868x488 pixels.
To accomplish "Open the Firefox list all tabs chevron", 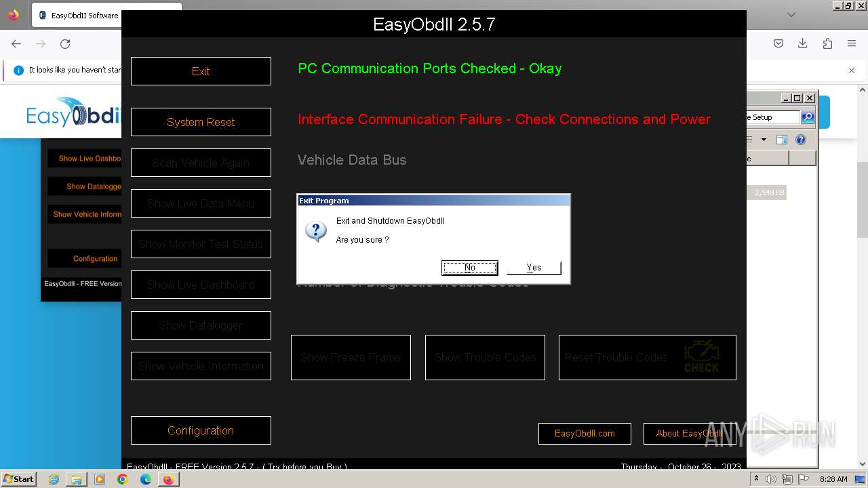I will pos(791,14).
